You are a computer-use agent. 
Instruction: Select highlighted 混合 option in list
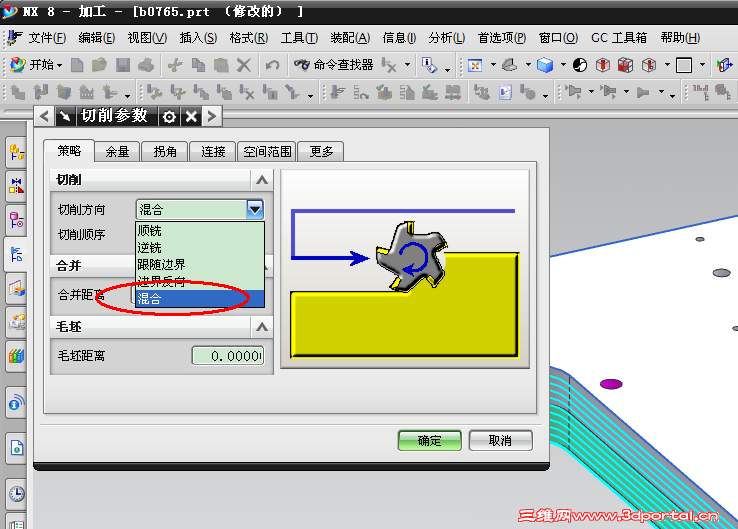(x=200, y=298)
